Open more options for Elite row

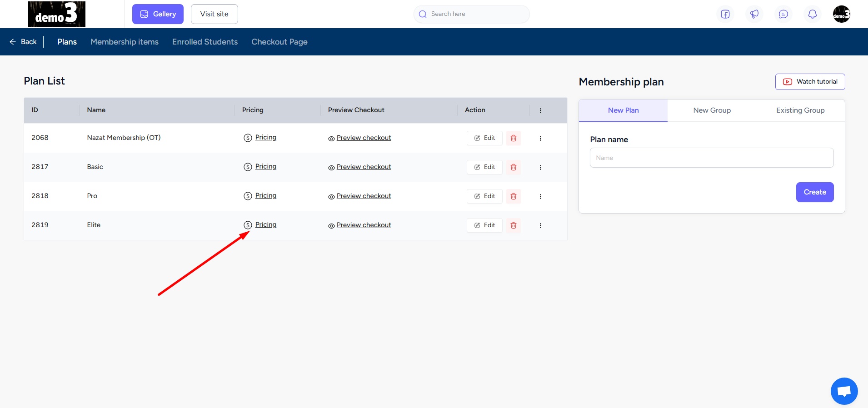coord(540,225)
